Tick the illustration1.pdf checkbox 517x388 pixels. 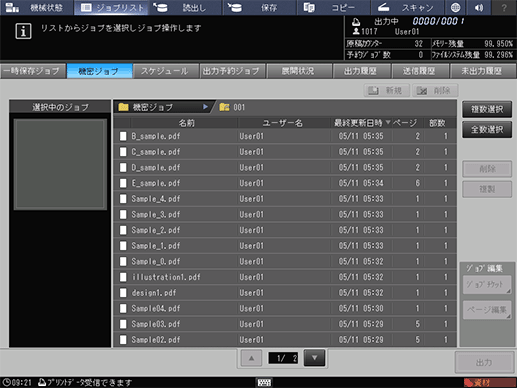coord(123,277)
